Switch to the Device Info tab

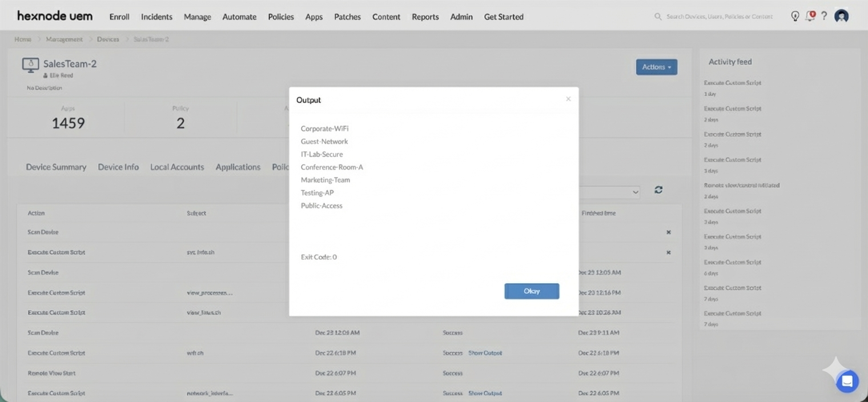click(x=118, y=167)
